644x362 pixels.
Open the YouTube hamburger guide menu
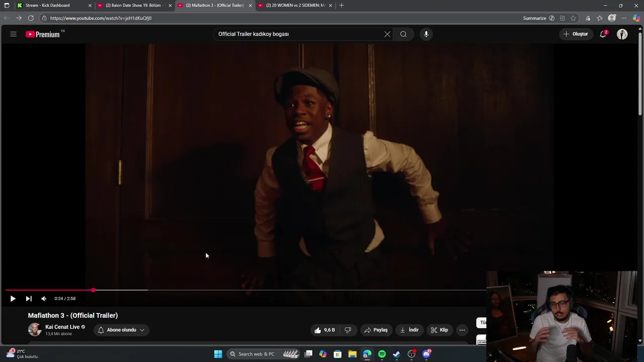(x=14, y=34)
